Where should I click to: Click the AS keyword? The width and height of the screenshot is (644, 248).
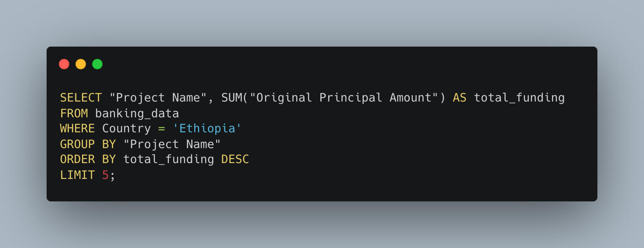coord(460,98)
